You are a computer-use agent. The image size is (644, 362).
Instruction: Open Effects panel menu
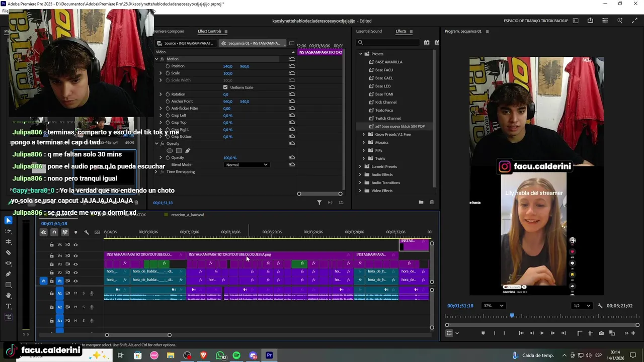tap(411, 31)
